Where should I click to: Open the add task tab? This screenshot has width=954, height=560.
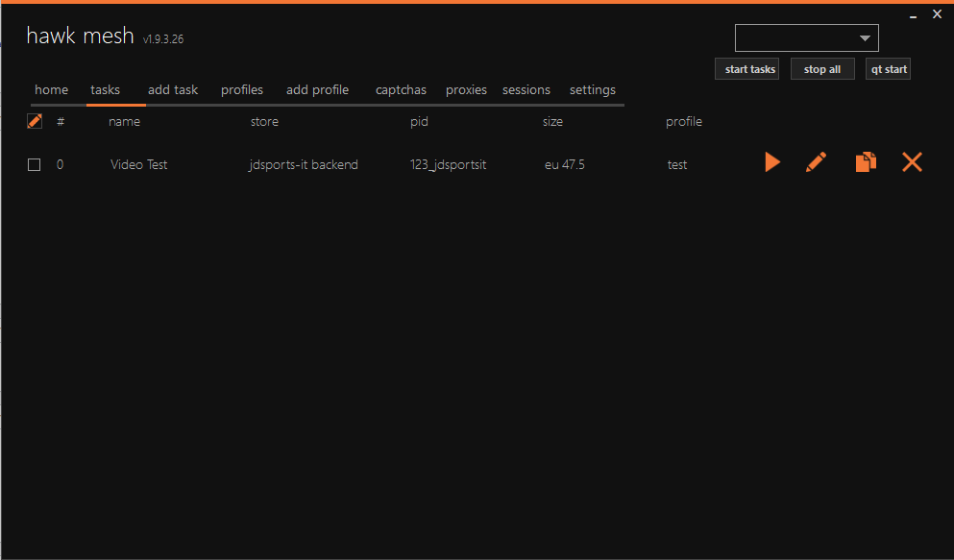coord(173,90)
